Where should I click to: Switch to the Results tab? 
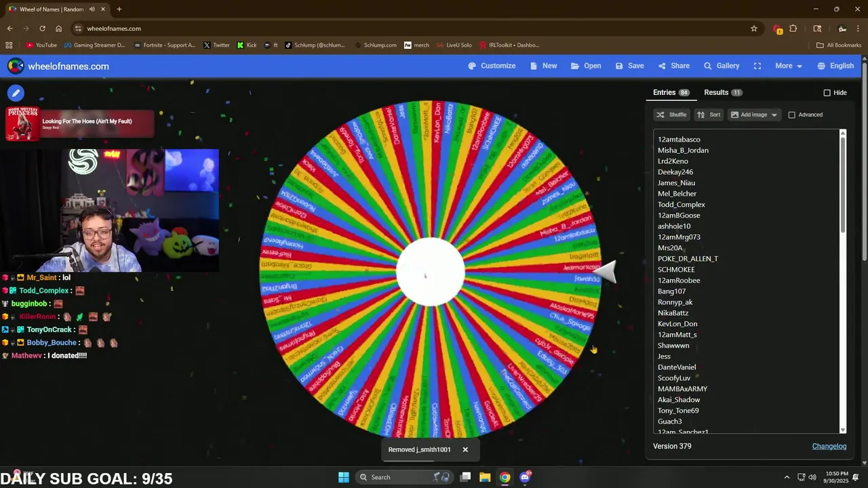coord(723,92)
